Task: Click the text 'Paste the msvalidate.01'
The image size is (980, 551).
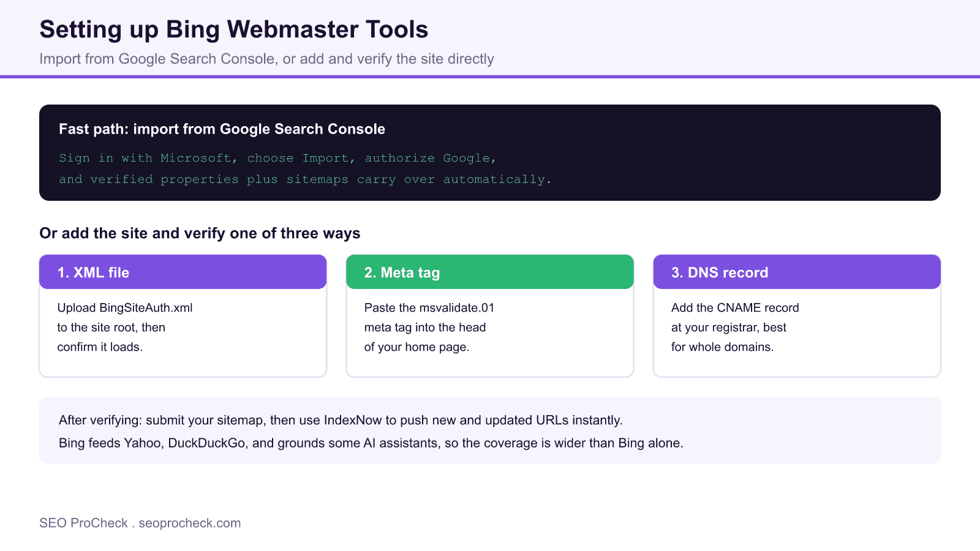Action: (429, 308)
